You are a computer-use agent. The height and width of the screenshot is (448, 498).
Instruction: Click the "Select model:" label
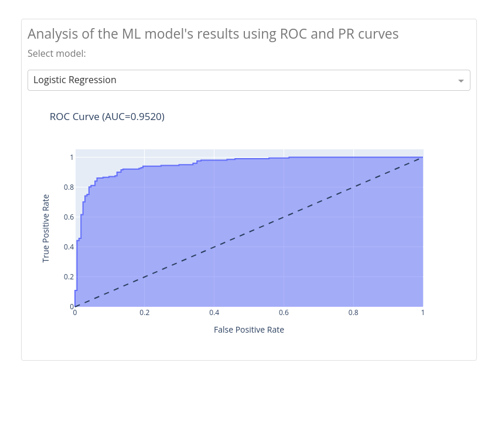click(x=56, y=54)
